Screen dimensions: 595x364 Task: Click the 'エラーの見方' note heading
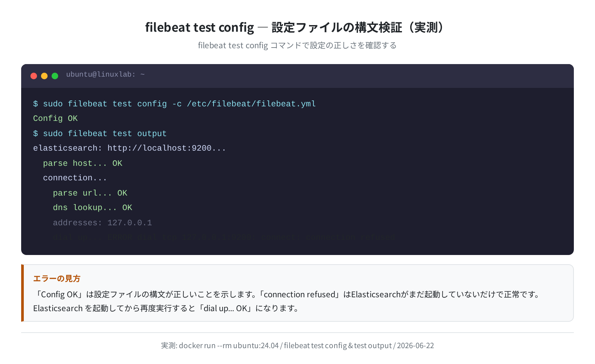[x=57, y=278]
